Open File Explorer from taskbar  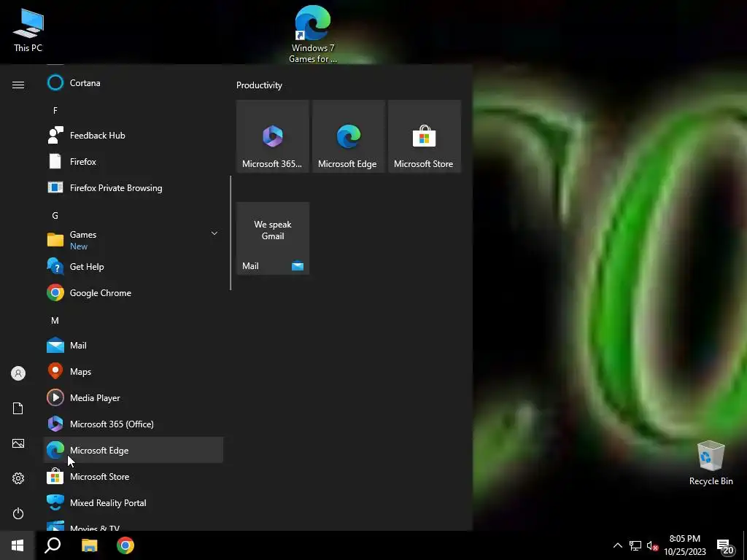coord(89,545)
